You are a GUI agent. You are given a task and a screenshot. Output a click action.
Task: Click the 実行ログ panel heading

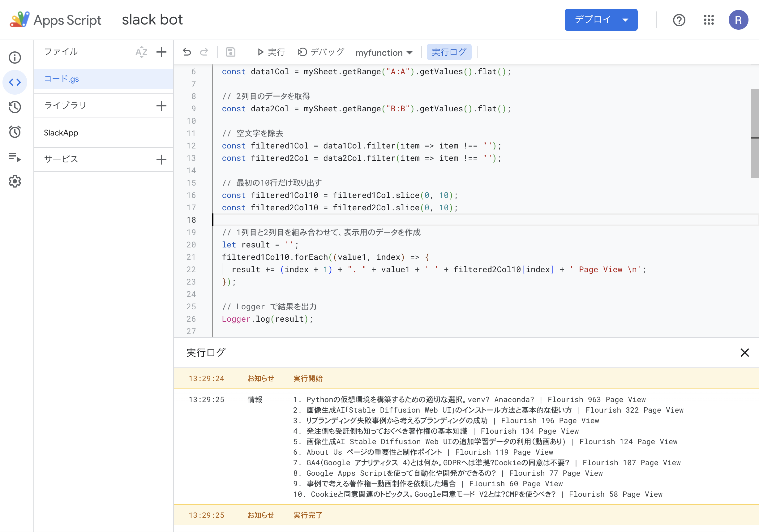206,353
